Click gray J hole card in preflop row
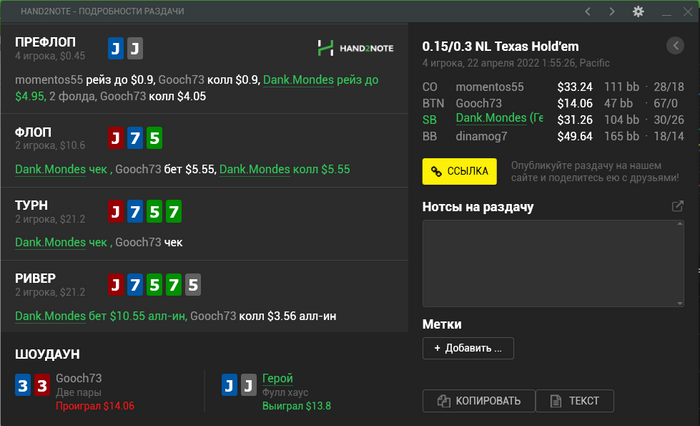Image resolution: width=700 pixels, height=426 pixels. coord(135,48)
